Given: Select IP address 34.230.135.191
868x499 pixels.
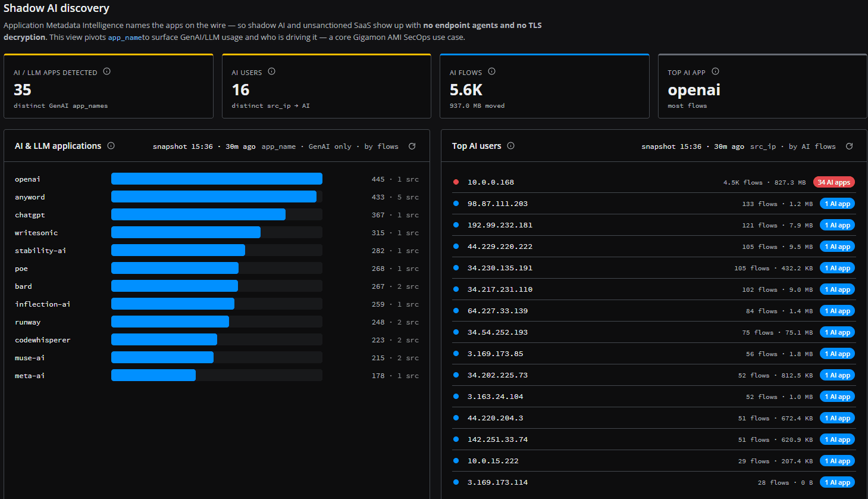Looking at the screenshot, I should [x=500, y=268].
